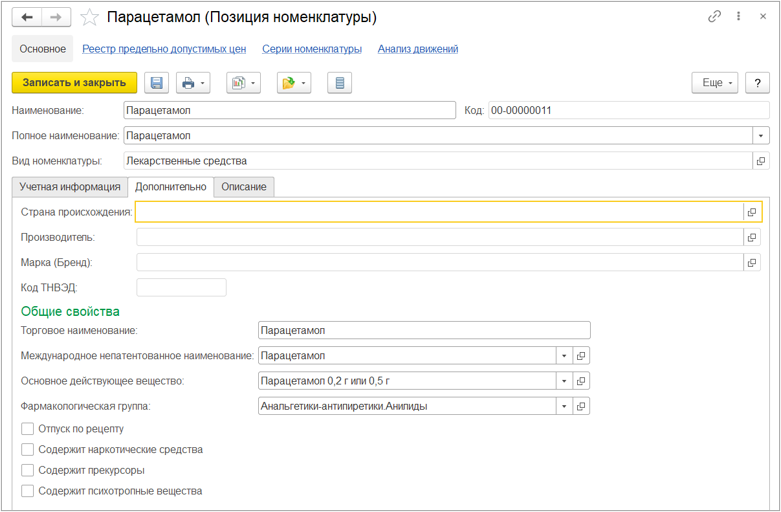
Task: Toggle Содержит психотропные вещества checkbox
Action: click(x=27, y=491)
